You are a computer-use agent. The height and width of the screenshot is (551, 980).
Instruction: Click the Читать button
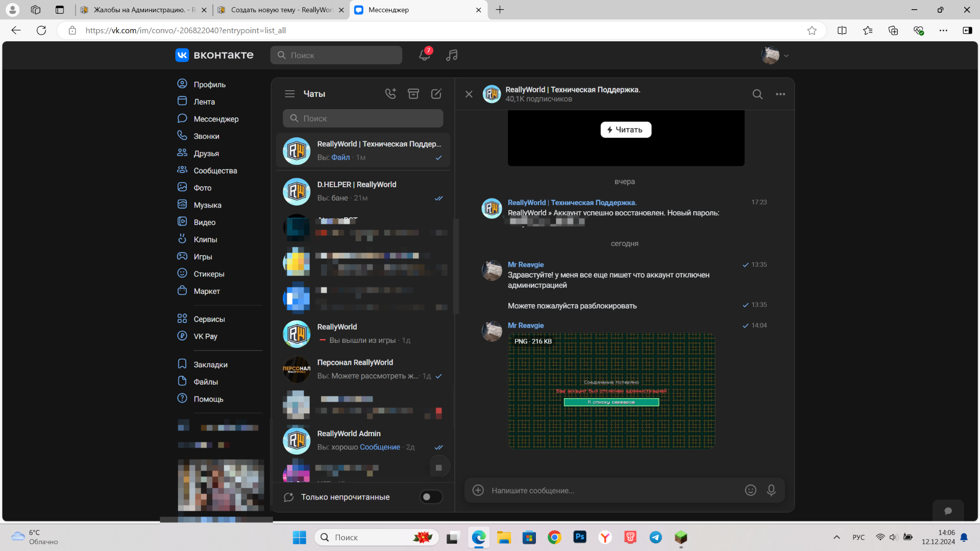tap(626, 130)
